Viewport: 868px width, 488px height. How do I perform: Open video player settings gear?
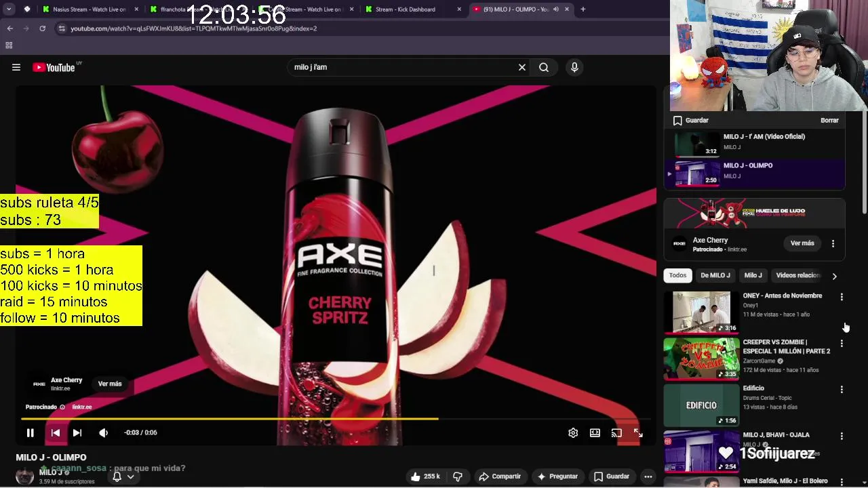point(573,432)
